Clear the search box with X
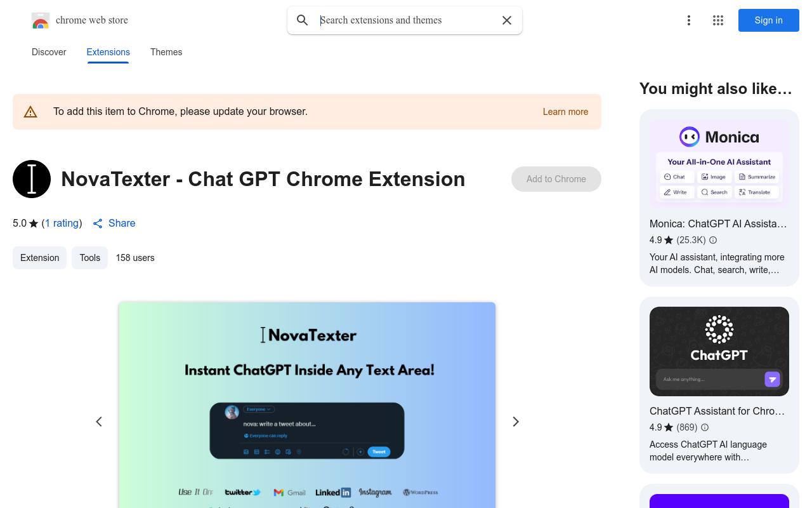812x508 pixels. tap(507, 20)
